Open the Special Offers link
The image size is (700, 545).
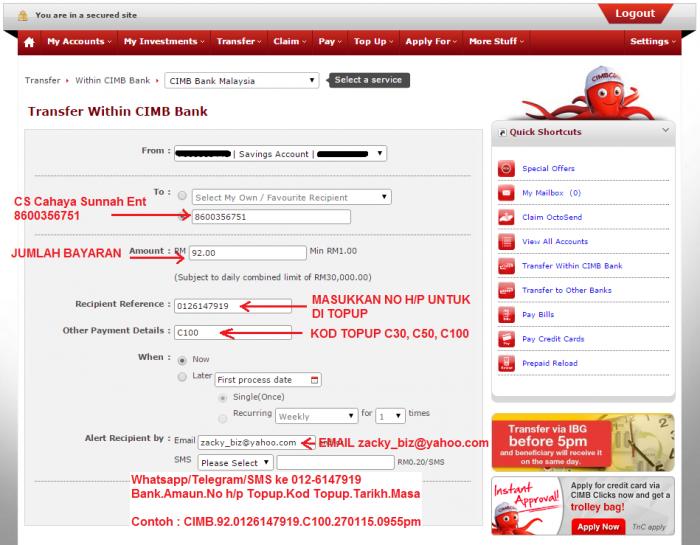pos(548,169)
